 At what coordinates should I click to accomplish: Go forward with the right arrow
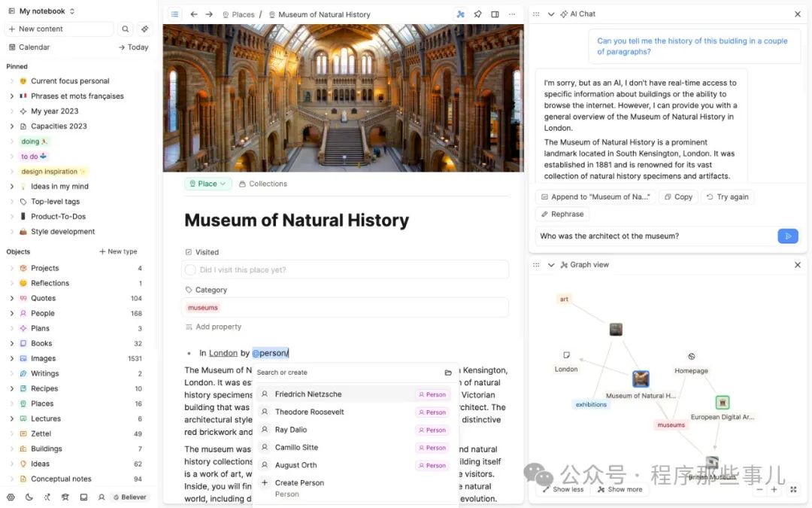pos(209,14)
